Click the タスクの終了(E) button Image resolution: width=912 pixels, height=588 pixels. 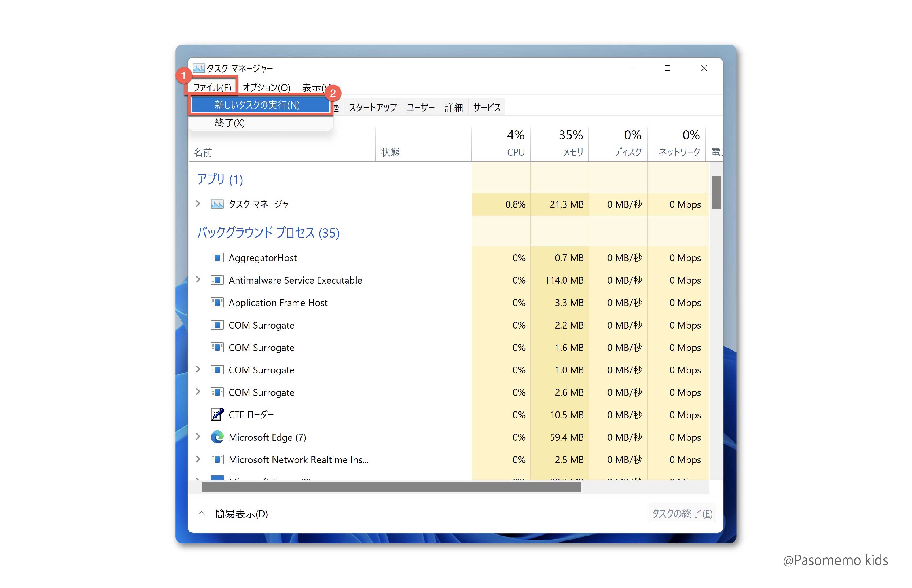coord(682,513)
